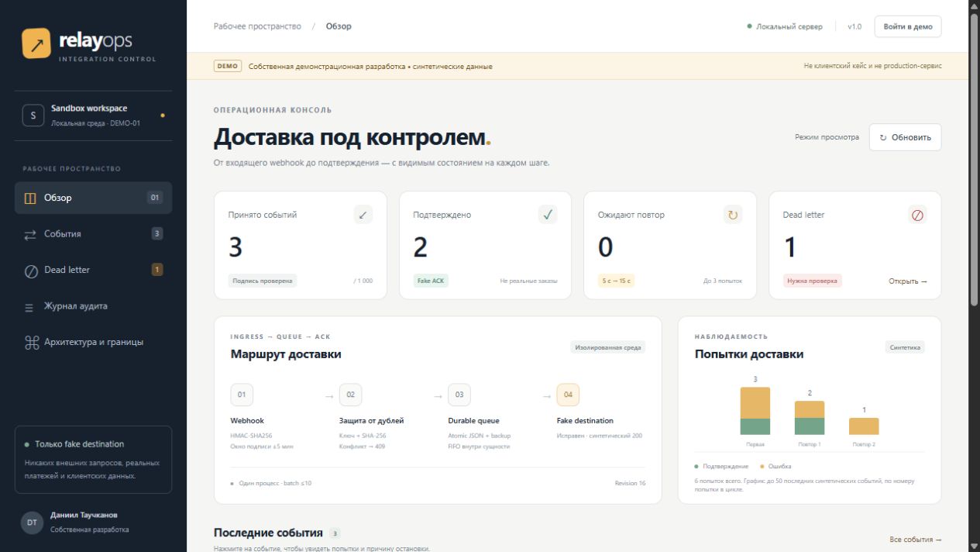Click the Ожидают повтор retry icon
The width and height of the screenshot is (980, 552).
pos(733,215)
